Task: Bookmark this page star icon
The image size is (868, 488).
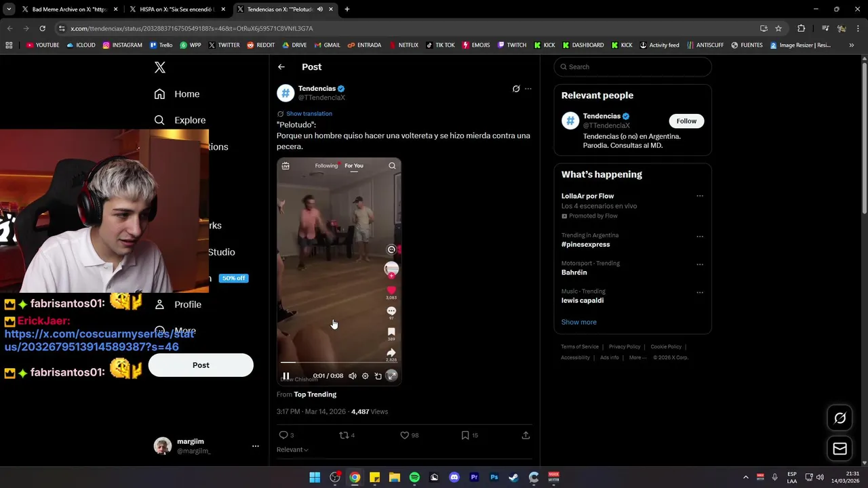Action: [x=778, y=28]
